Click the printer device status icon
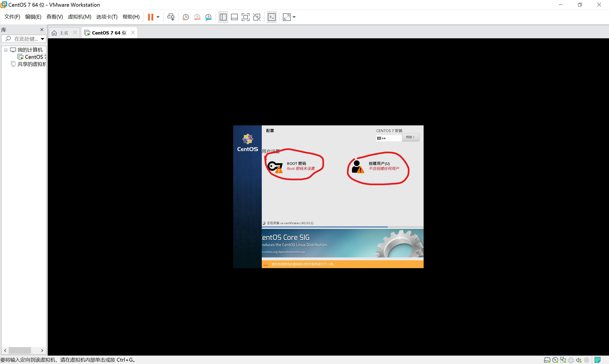The width and height of the screenshot is (609, 364). coord(571,360)
